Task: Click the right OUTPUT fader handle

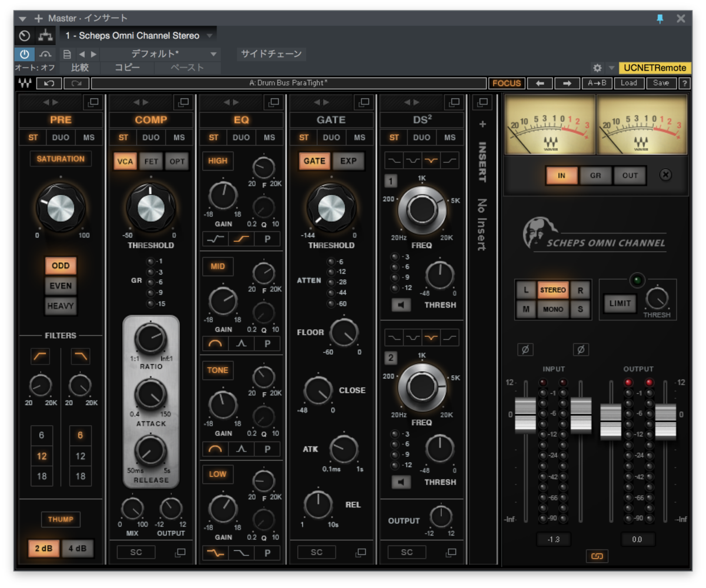Action: 665,422
